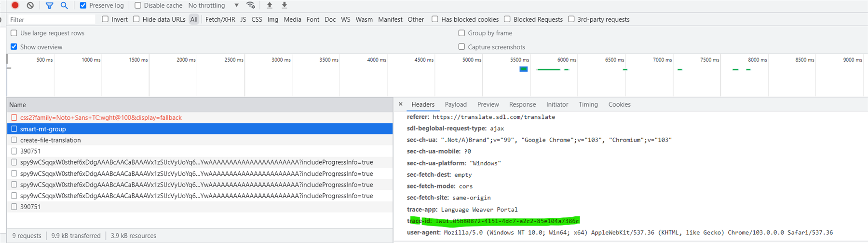Filter by Font requests

[x=313, y=19]
